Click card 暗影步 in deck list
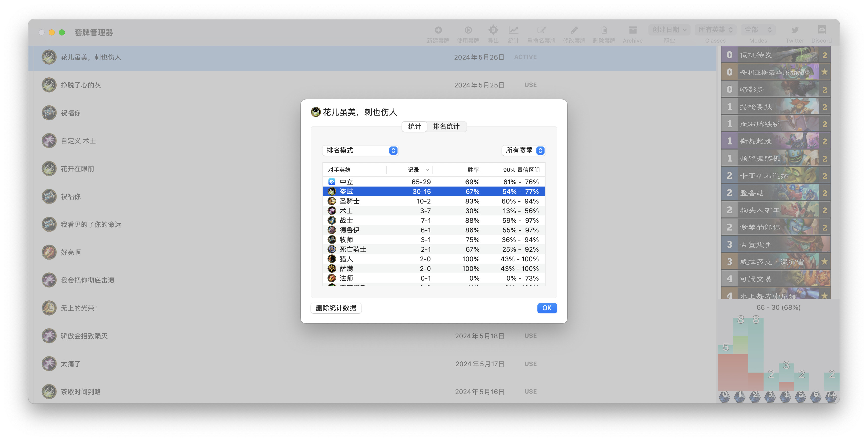The width and height of the screenshot is (868, 441). tap(776, 90)
